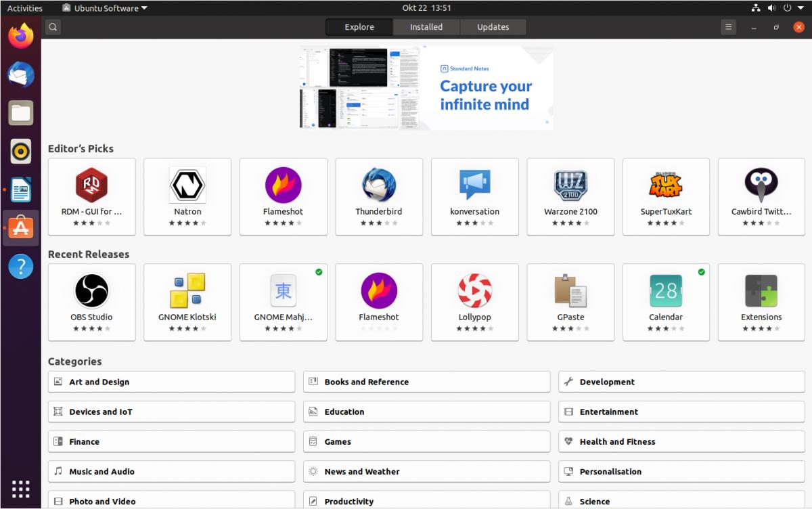Open Lollypop music player icon
The image size is (812, 509).
pyautogui.click(x=474, y=291)
